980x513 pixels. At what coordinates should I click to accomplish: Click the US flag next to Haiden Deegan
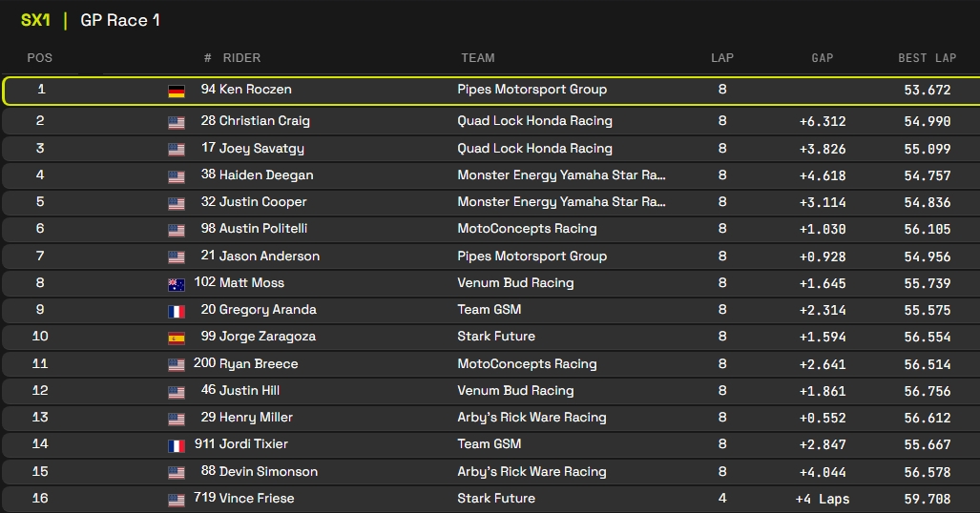coord(177,176)
